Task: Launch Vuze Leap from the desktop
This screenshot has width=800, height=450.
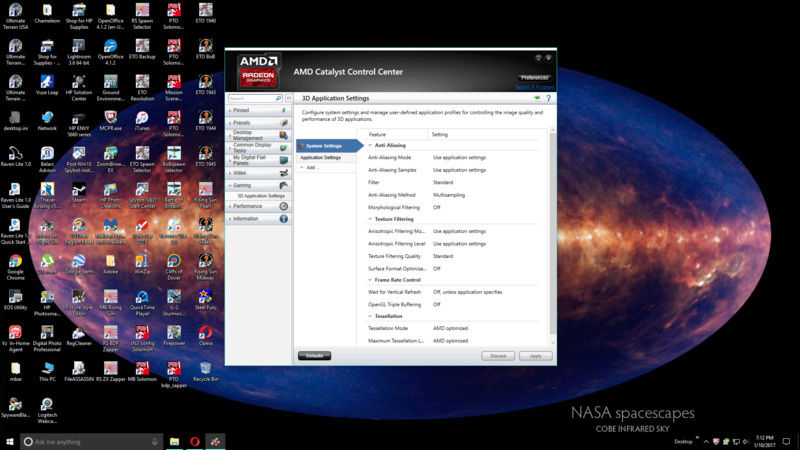Action: point(47,85)
